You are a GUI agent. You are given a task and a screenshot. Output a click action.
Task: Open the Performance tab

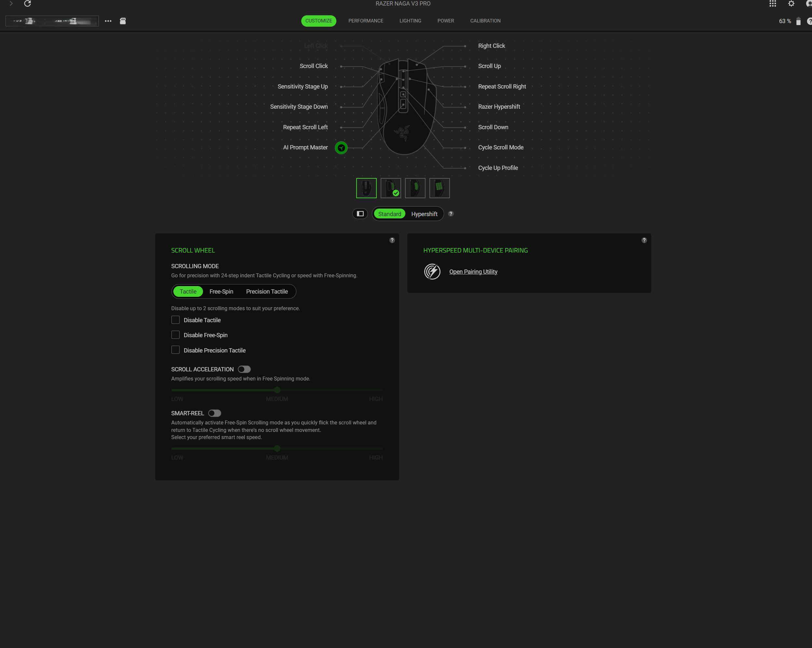pos(366,21)
